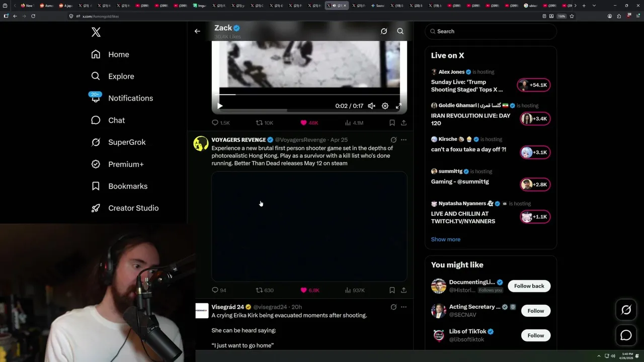Join summit1g live with +2.8K

click(x=535, y=185)
